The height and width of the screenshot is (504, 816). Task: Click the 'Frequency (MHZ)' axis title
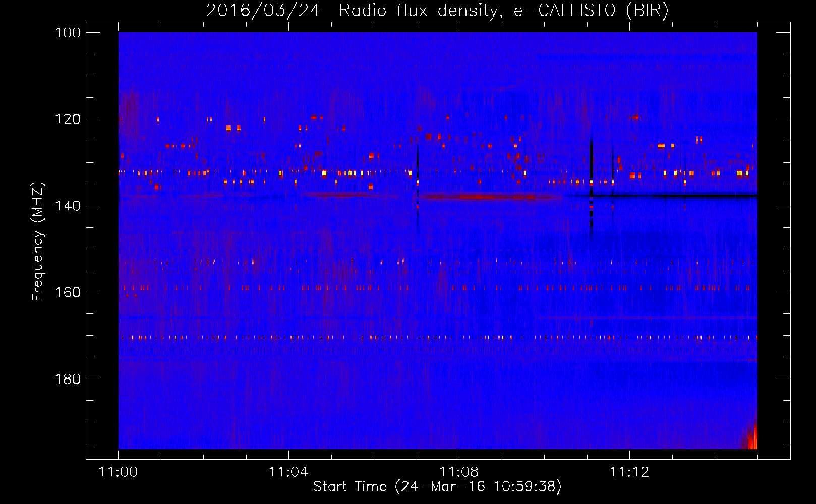38,242
